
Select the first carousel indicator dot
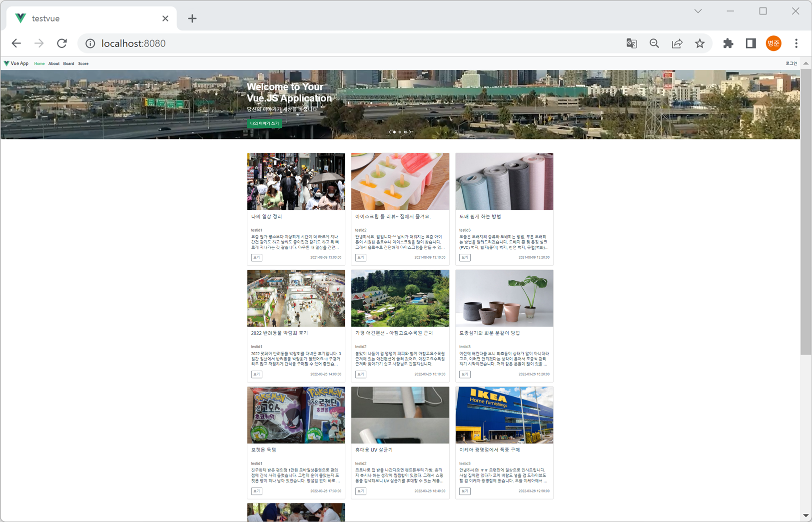[x=395, y=132]
